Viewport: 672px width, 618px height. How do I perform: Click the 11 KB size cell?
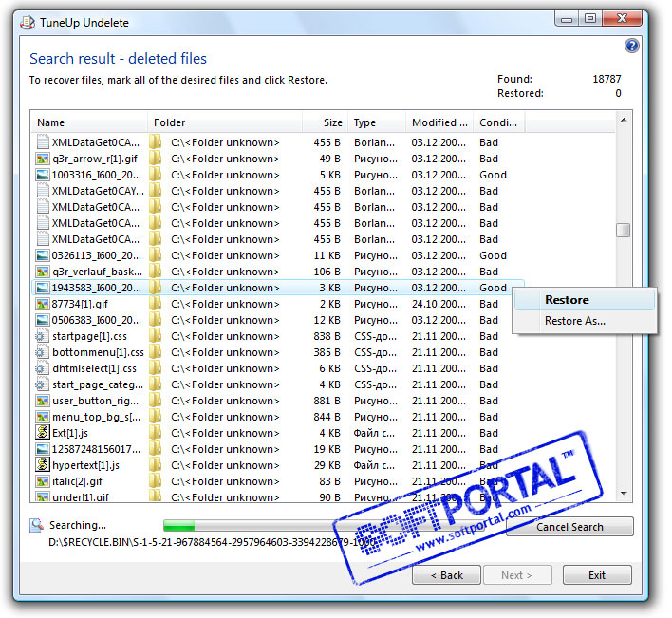(x=327, y=256)
